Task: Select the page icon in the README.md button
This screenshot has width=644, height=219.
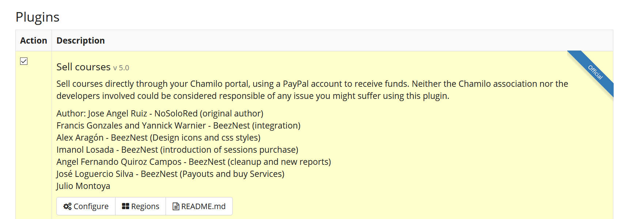Action: coord(175,206)
